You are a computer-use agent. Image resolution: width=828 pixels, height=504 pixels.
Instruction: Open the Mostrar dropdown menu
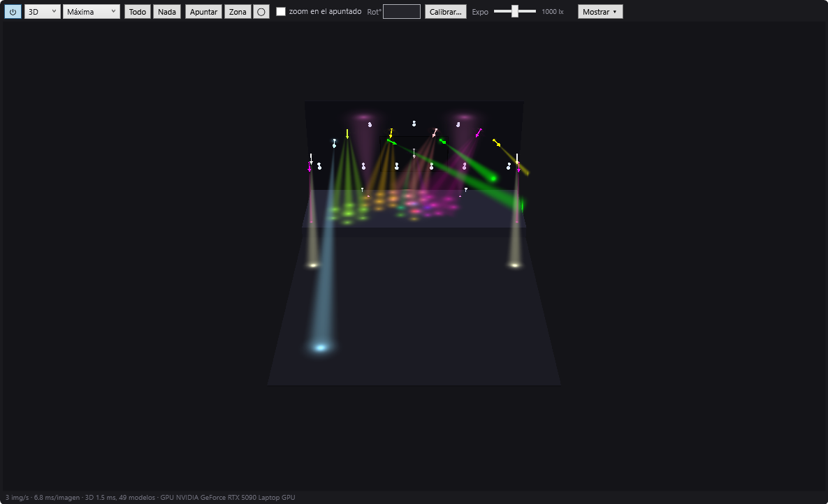(x=600, y=12)
